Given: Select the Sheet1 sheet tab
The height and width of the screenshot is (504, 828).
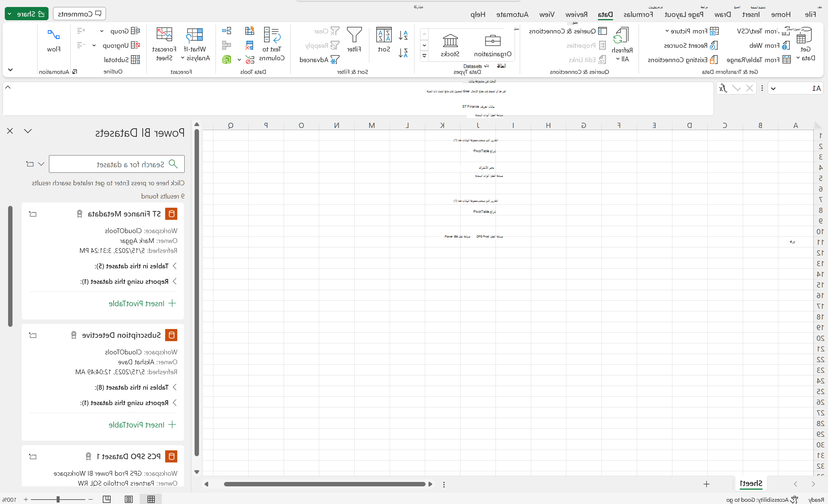Looking at the screenshot, I should (751, 484).
